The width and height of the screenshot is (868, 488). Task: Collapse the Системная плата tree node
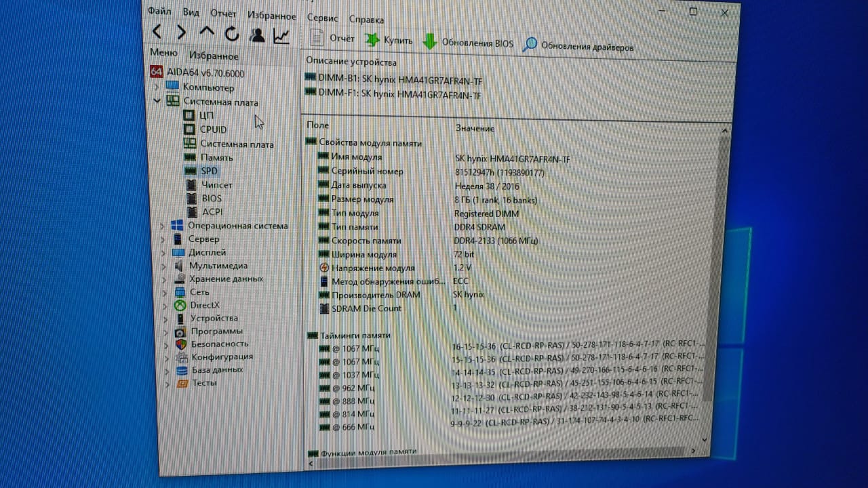coord(157,101)
